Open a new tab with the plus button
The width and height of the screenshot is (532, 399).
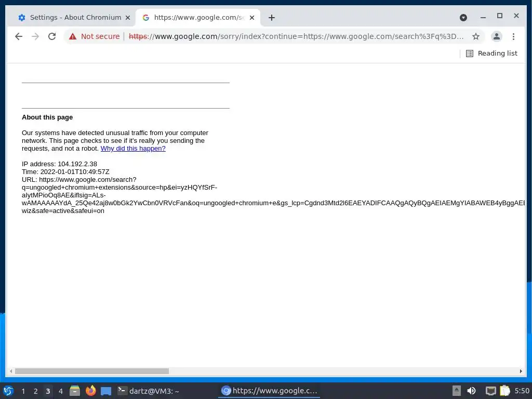[x=271, y=18]
